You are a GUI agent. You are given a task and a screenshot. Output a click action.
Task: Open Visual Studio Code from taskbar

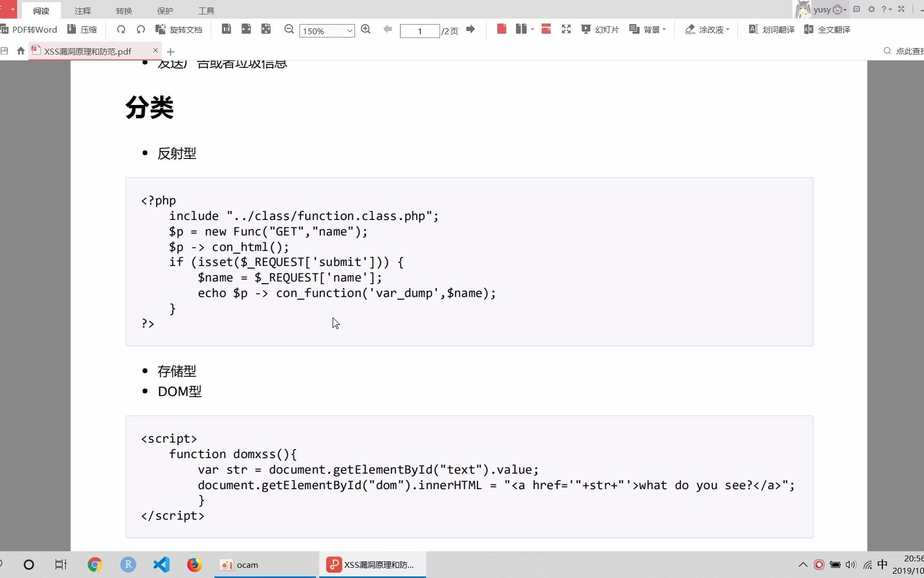click(161, 565)
